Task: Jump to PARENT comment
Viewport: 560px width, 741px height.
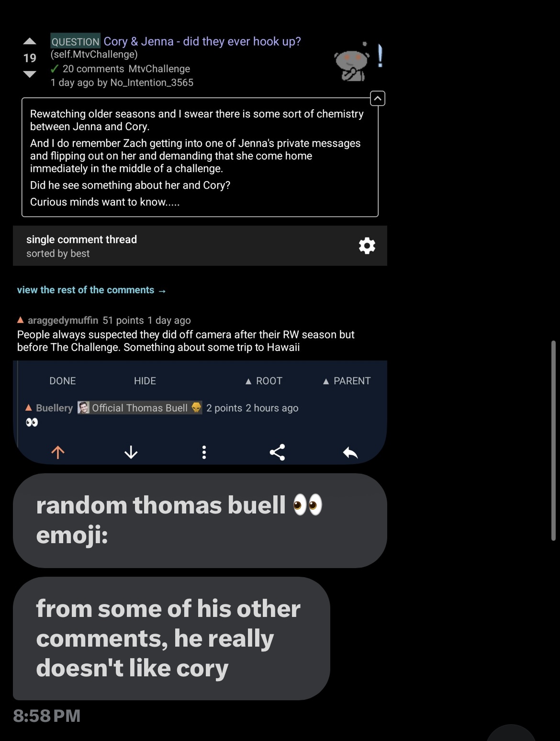Action: (x=347, y=381)
